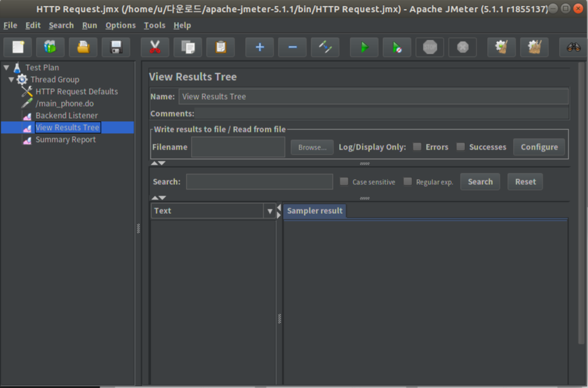Select /main_phone.do in the tree
Viewport: 588px width, 388px height.
pyautogui.click(x=64, y=103)
